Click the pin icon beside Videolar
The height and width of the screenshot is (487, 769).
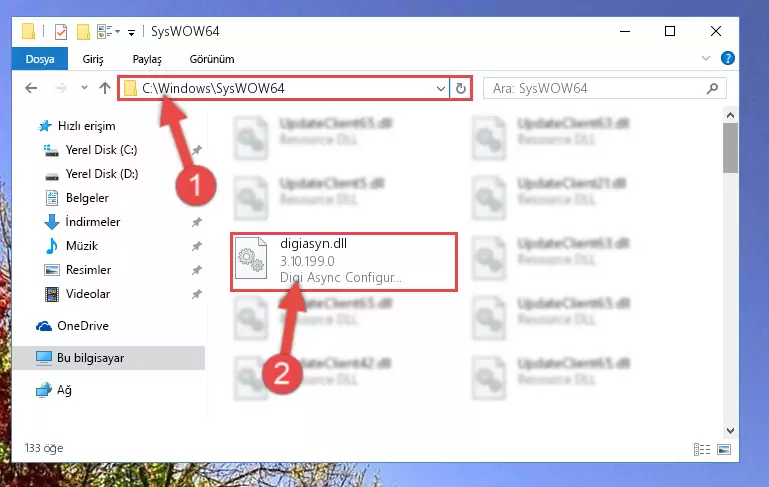197,294
